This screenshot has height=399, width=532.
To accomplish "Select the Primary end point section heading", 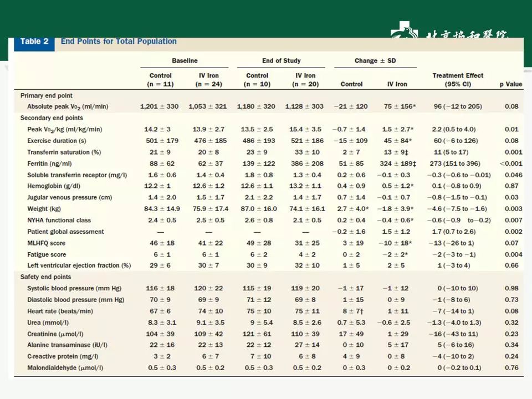I will click(x=47, y=95).
